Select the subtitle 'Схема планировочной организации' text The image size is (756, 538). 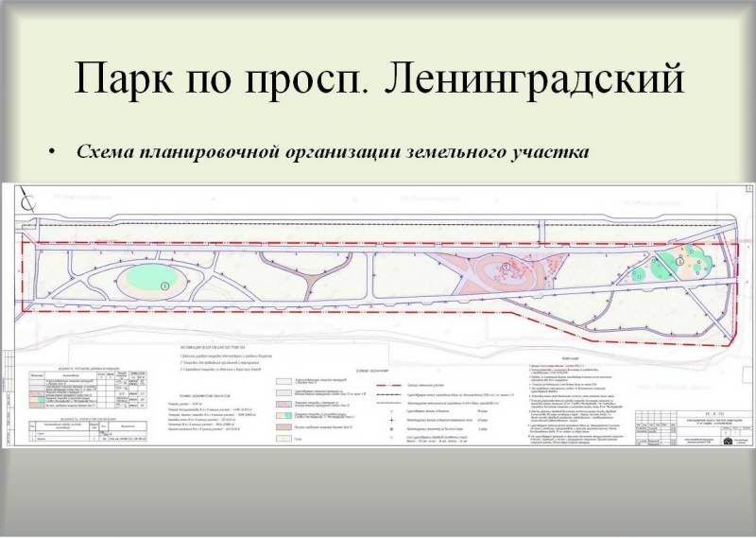coord(329,152)
